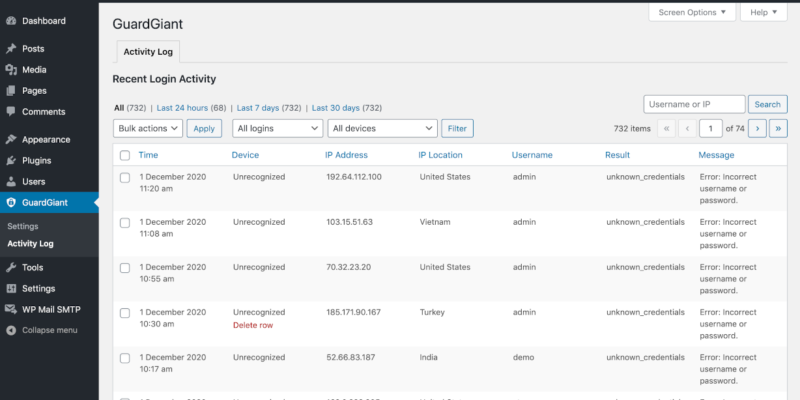Screen dimensions: 800x400
Task: Click the Plugins plug icon
Action: (11, 161)
